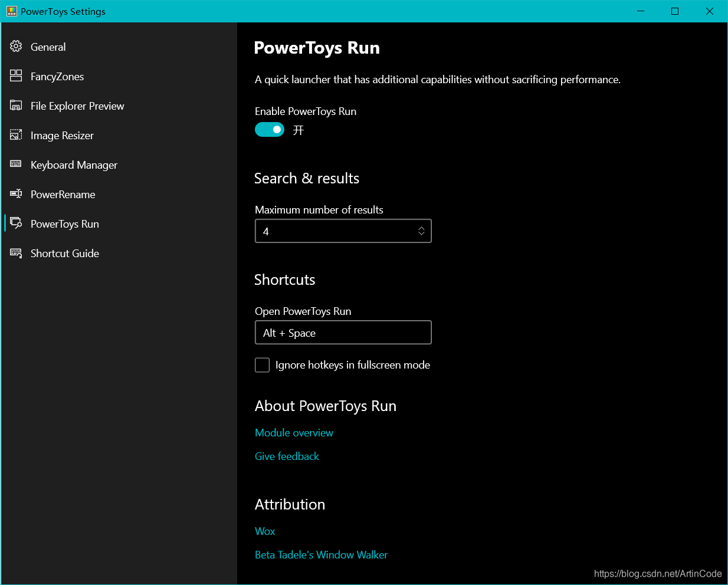Navigate to PowerRename settings
Screen dimensions: 728x585
coord(119,194)
